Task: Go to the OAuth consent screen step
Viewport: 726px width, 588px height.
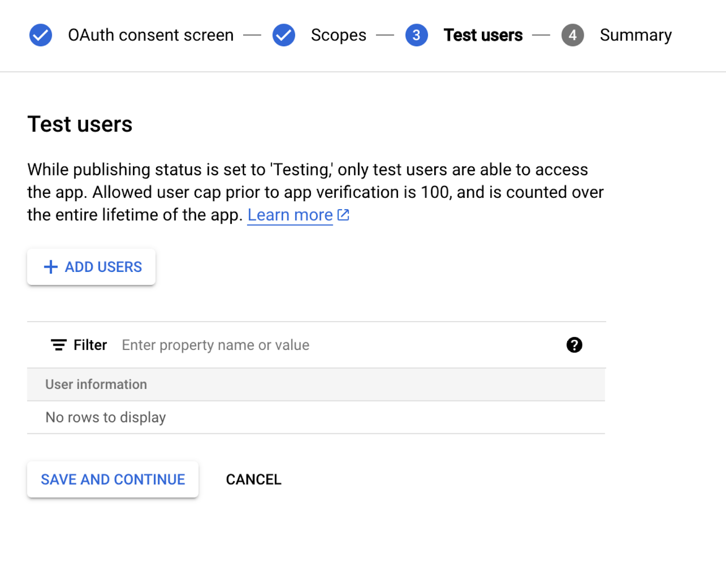Action: (151, 35)
